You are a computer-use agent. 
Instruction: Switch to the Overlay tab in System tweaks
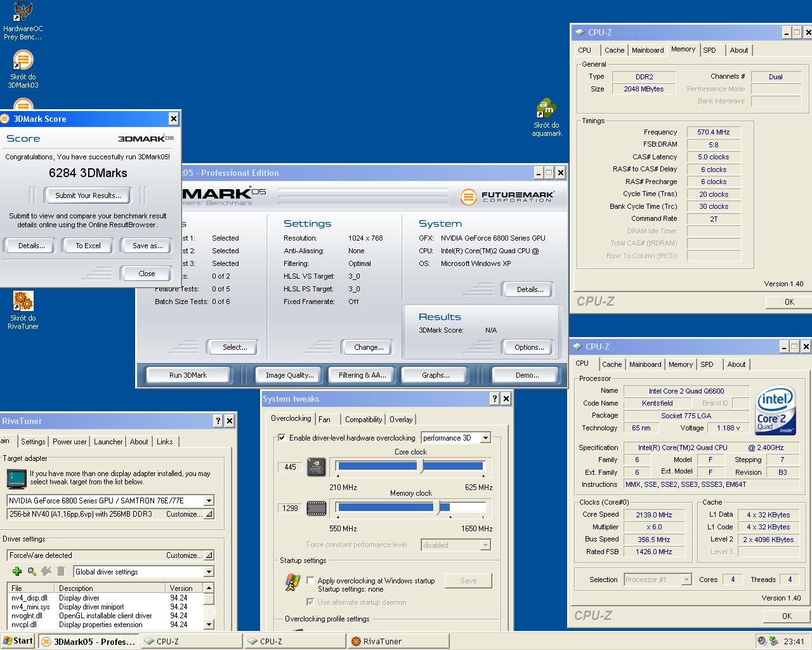401,419
